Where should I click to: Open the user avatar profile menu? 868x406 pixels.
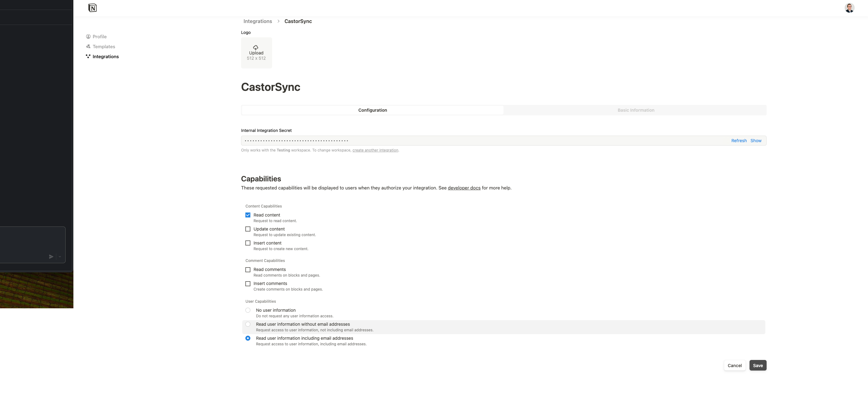click(x=849, y=8)
